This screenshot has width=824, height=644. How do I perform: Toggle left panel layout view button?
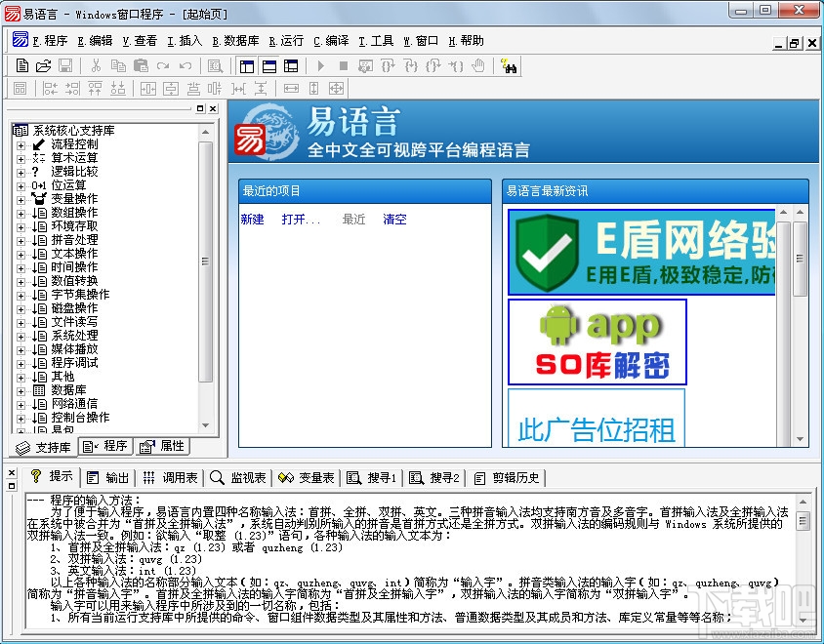[x=246, y=66]
